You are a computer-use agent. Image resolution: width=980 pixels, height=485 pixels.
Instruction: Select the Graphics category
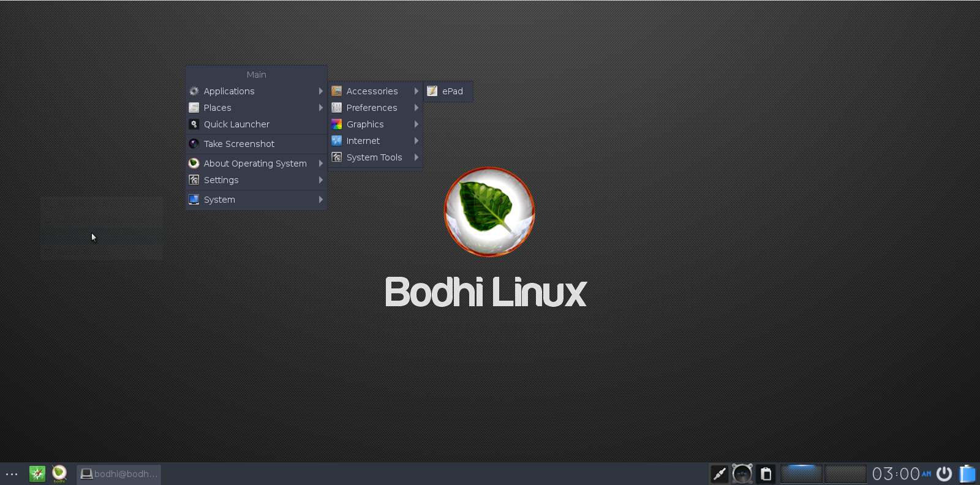375,124
